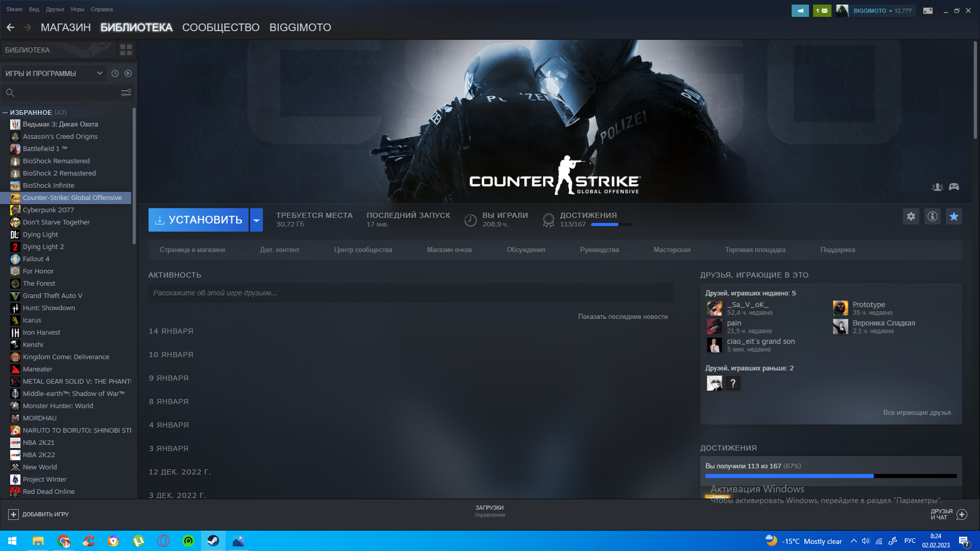Screen dimensions: 980x551
Task: Open the МАГАЗИН tab
Action: click(x=65, y=28)
